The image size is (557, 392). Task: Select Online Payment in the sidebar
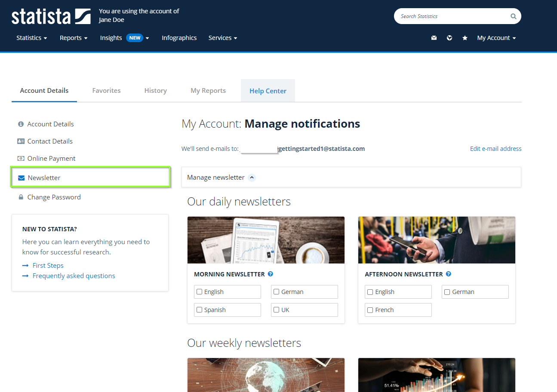click(52, 159)
